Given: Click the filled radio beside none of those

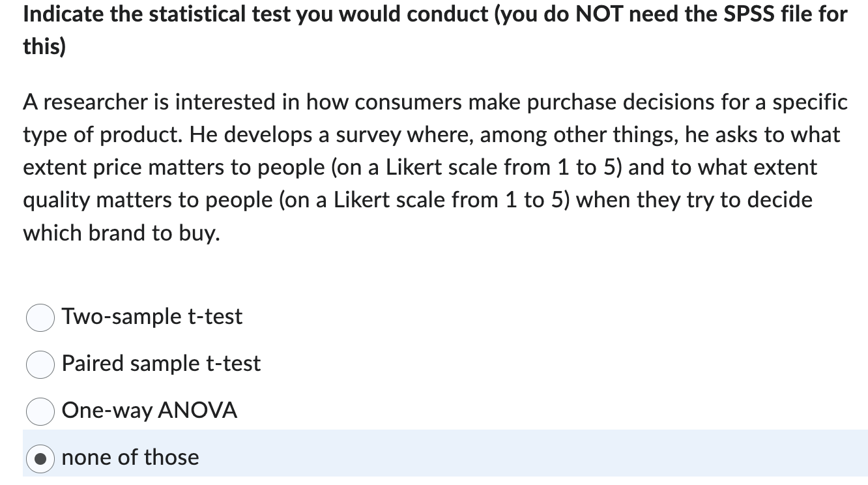Looking at the screenshot, I should click(x=41, y=458).
